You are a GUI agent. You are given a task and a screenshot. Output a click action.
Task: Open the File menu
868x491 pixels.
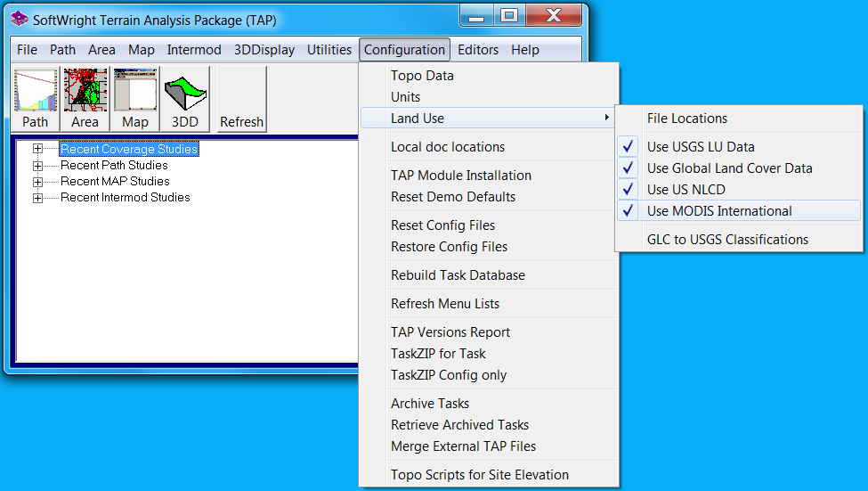pos(27,50)
